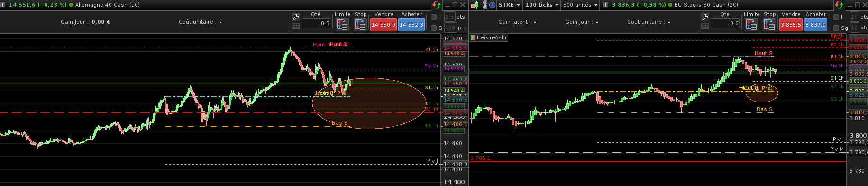Open instrument info icon on EU Stocks 50
The height and width of the screenshot is (186, 868).
tap(605, 5)
